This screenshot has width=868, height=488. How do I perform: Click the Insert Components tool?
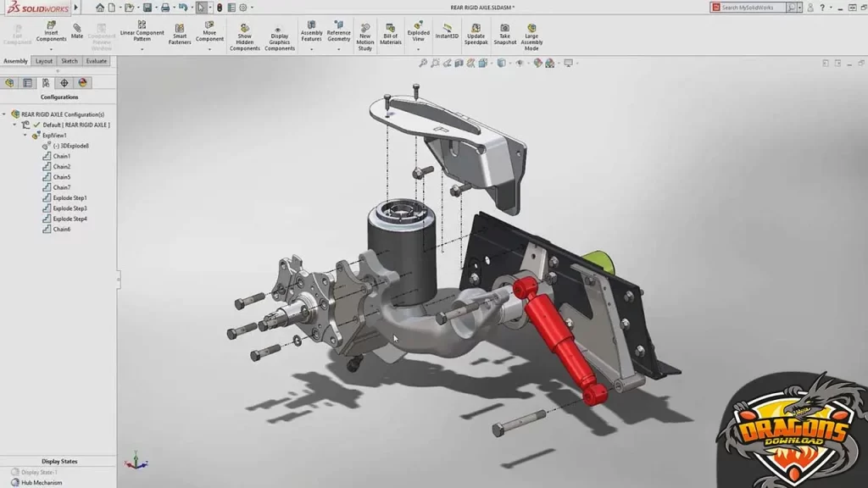tap(50, 33)
